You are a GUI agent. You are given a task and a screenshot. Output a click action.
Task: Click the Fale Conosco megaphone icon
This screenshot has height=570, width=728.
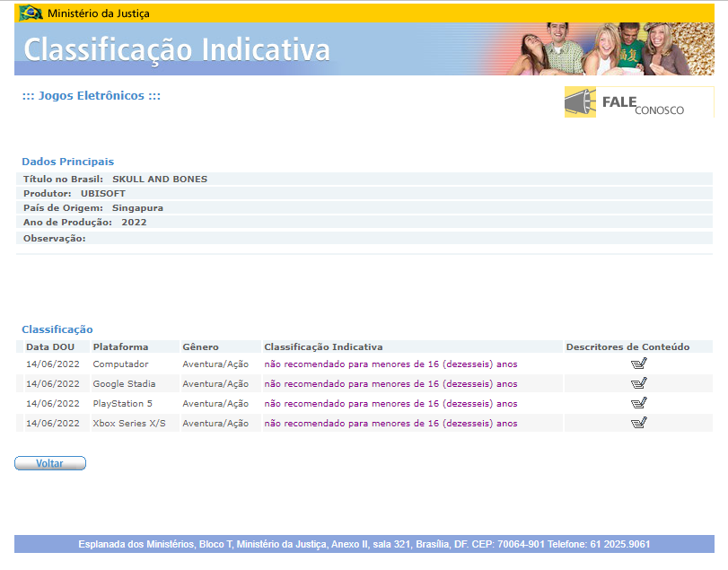point(580,102)
